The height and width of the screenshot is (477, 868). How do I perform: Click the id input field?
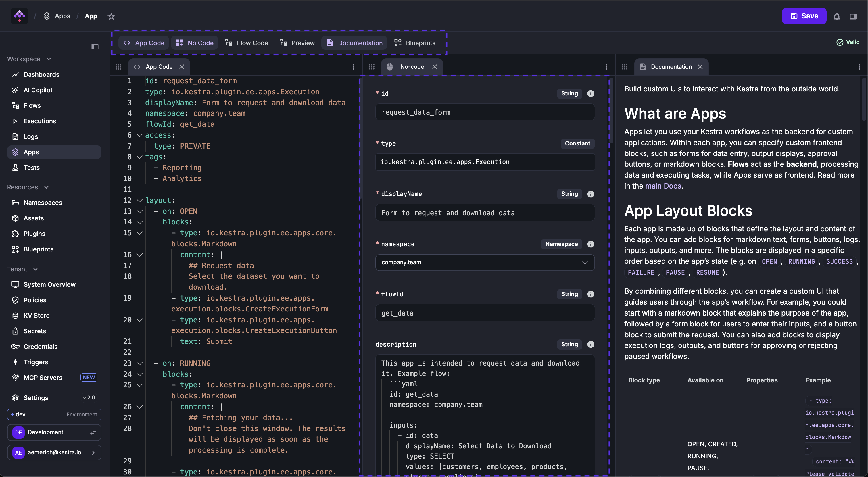click(485, 112)
